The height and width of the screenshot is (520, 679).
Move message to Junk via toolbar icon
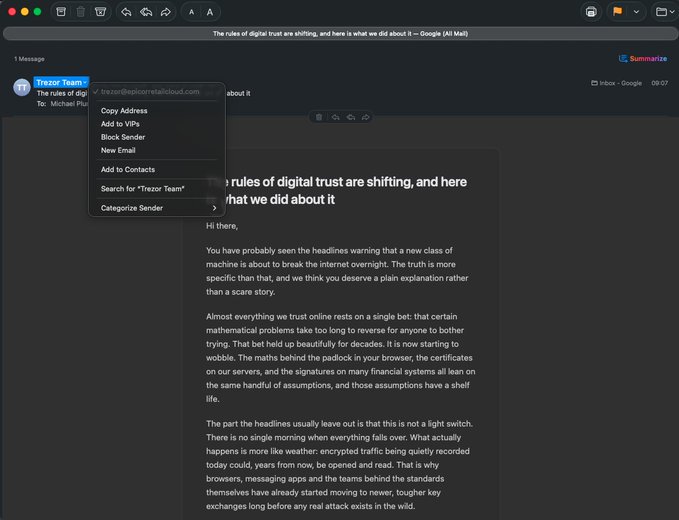pyautogui.click(x=100, y=12)
